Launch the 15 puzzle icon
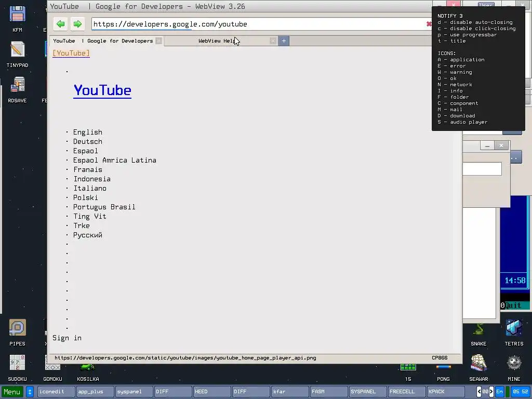Viewport: 532px width, 399px height. pos(408,373)
